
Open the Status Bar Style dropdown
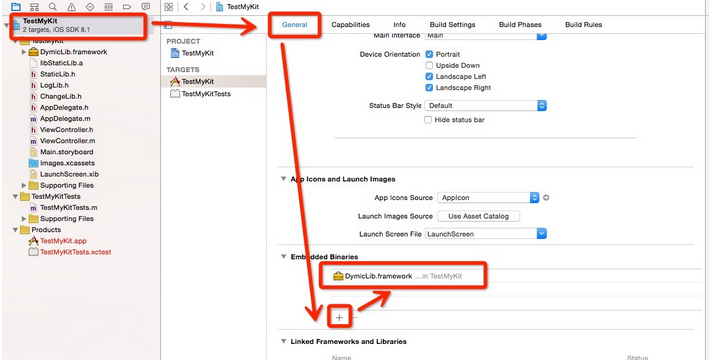click(486, 105)
